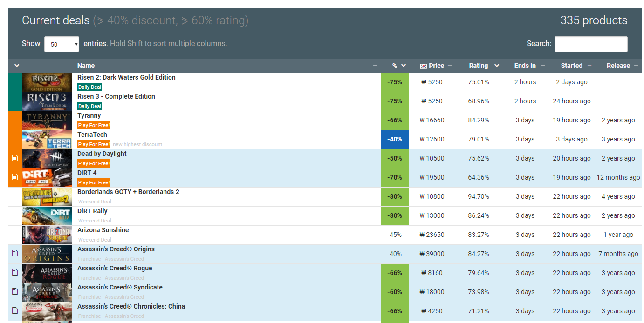The image size is (644, 323).
Task: Open Risen 3 - Complete Edition link
Action: tap(116, 96)
